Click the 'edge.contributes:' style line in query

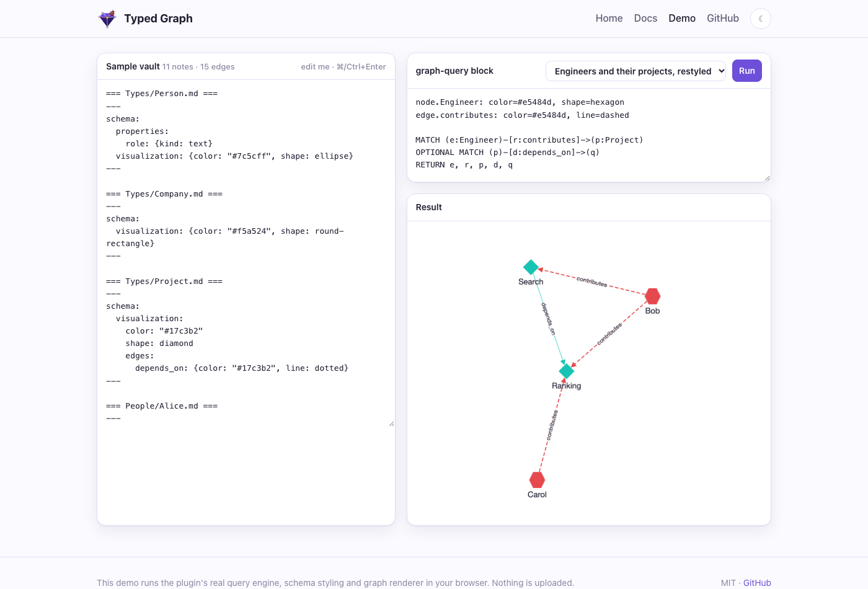[x=522, y=115]
